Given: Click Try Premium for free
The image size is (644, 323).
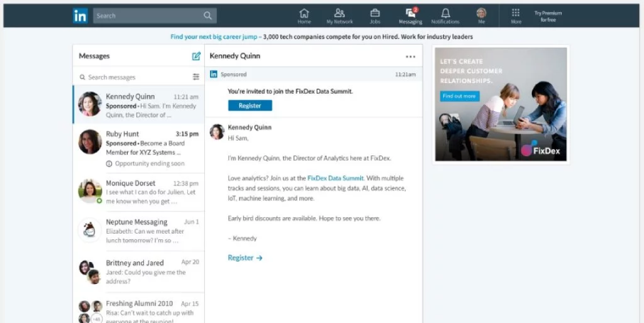Looking at the screenshot, I should [547, 16].
